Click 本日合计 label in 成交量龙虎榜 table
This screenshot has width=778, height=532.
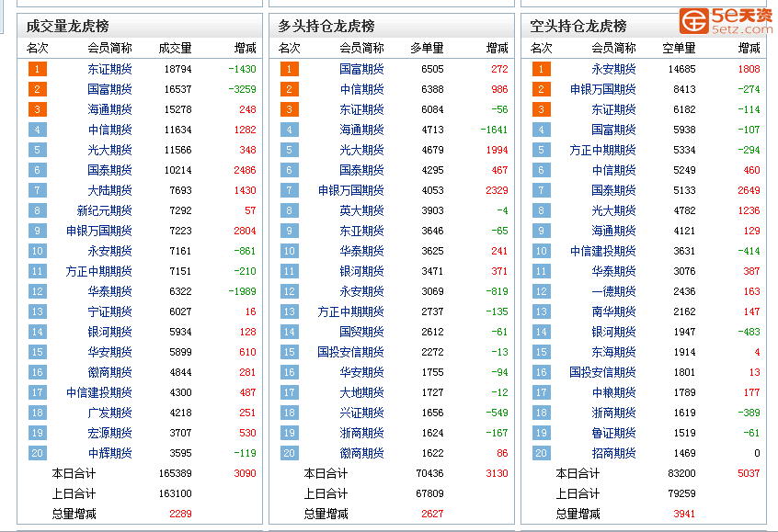(x=74, y=473)
